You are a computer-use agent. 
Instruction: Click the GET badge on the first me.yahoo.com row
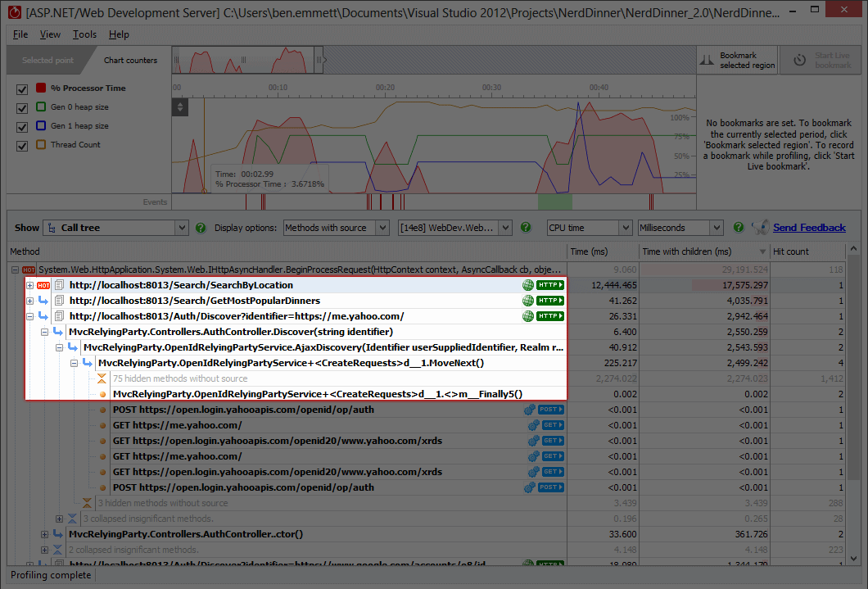coord(553,425)
